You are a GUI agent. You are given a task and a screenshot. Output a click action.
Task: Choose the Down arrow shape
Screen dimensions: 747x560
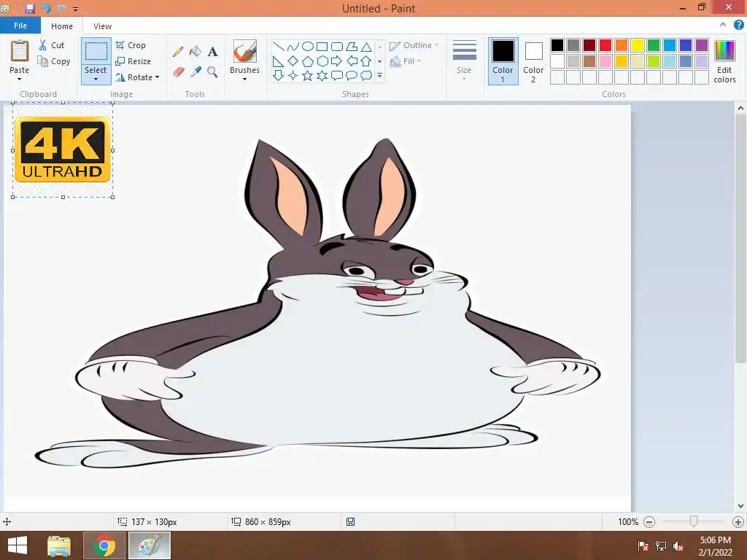click(x=278, y=75)
